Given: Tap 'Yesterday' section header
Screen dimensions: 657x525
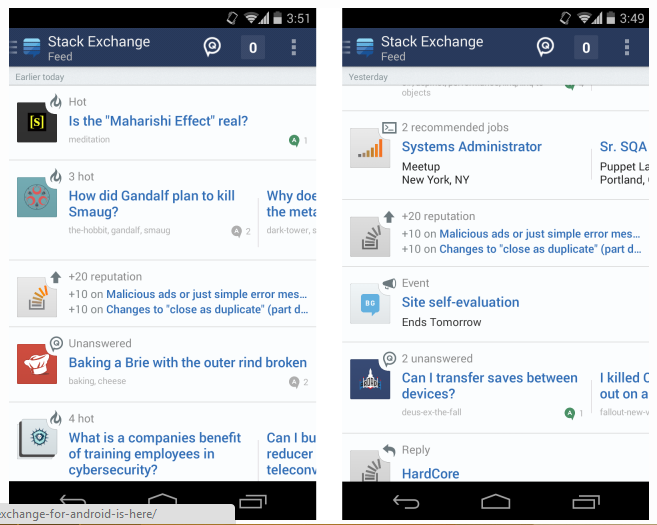Looking at the screenshot, I should 368,77.
